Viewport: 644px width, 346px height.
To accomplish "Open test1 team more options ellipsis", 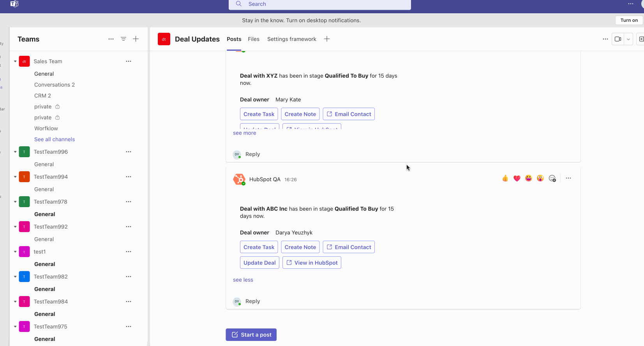I will tap(129, 252).
